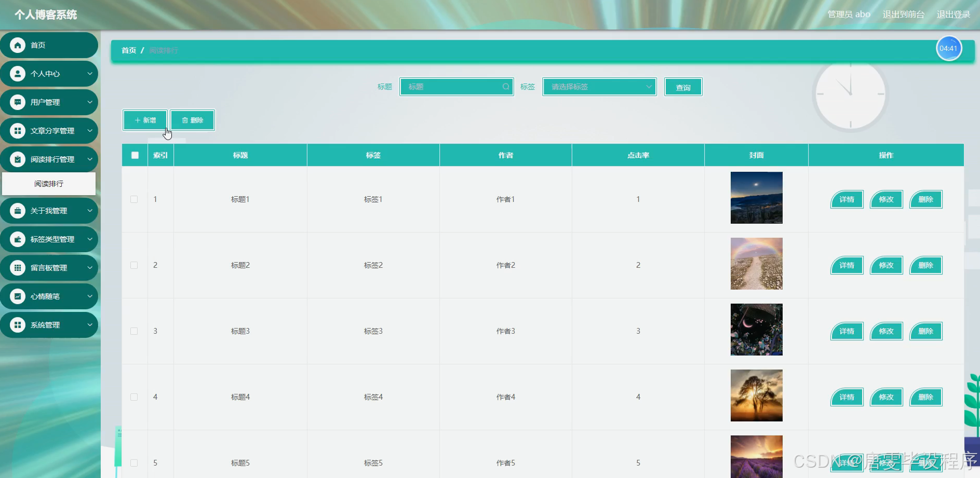980x478 pixels.
Task: Open 首页 in the sidebar
Action: click(49, 45)
